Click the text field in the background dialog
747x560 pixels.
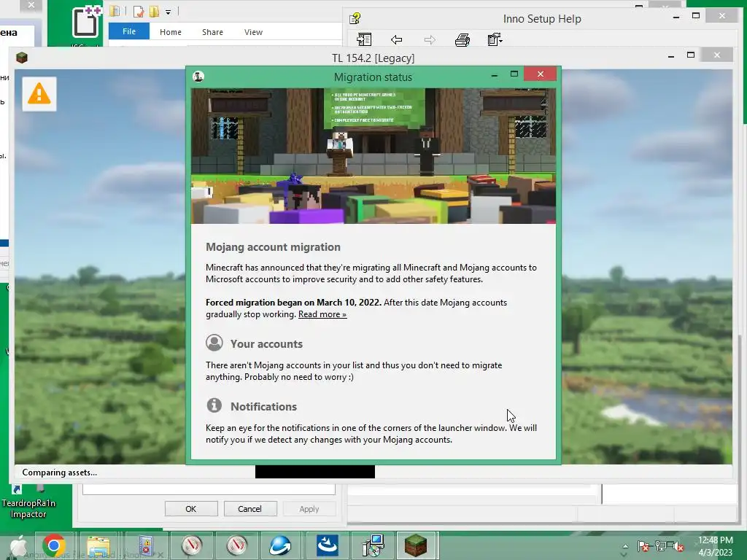coord(209,489)
